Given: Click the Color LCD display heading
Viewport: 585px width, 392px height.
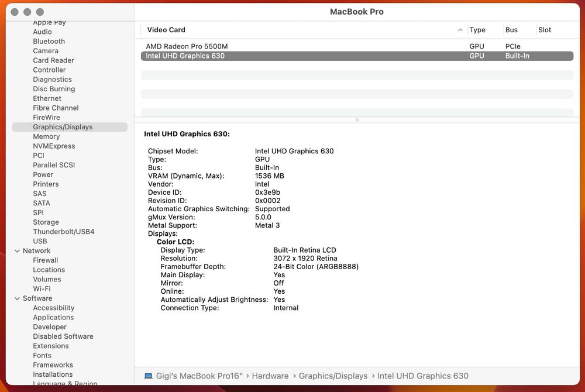Looking at the screenshot, I should (175, 242).
